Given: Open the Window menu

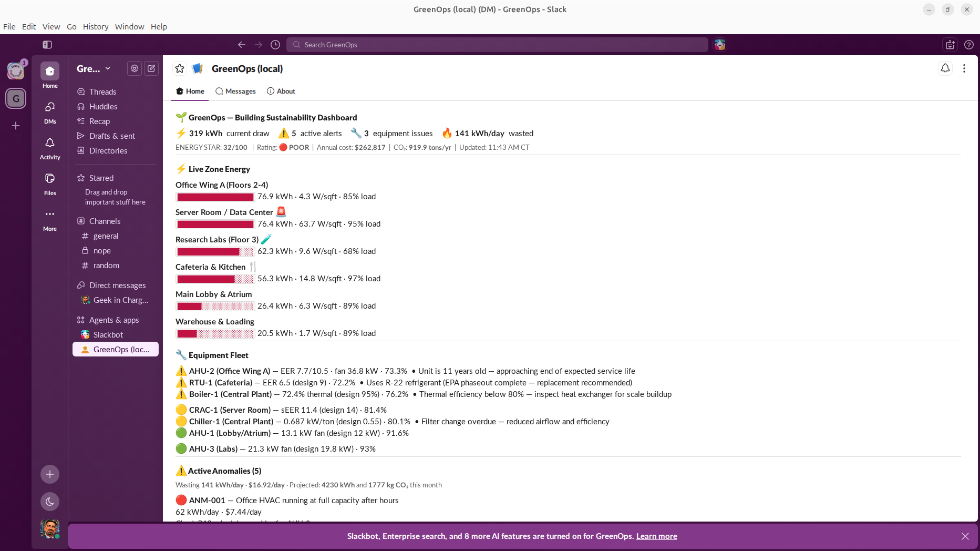Looking at the screenshot, I should point(130,27).
